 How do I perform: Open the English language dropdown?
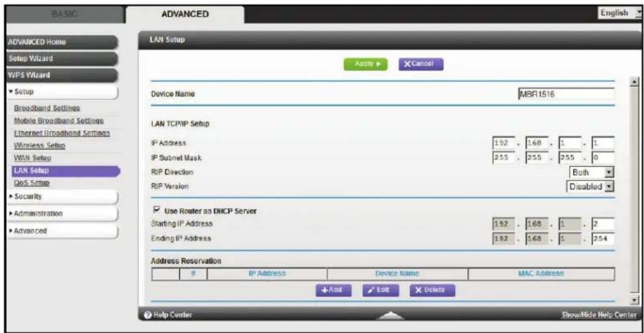(x=621, y=13)
